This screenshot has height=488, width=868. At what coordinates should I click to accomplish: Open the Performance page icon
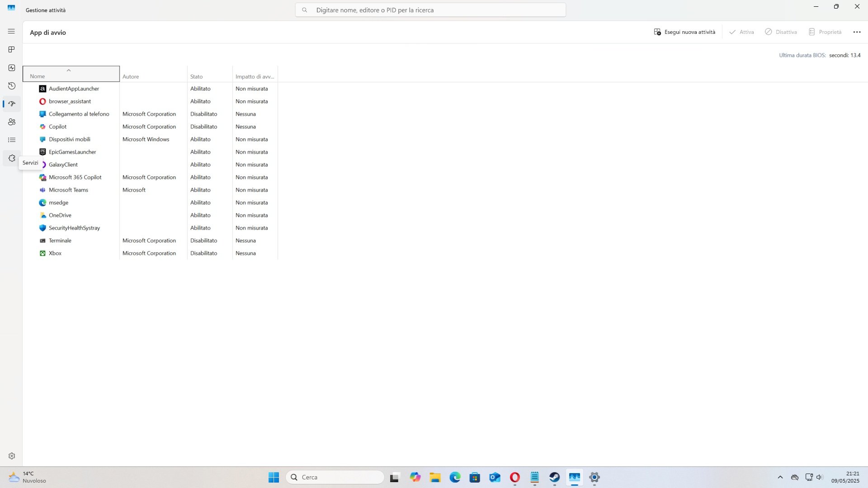tap(12, 68)
